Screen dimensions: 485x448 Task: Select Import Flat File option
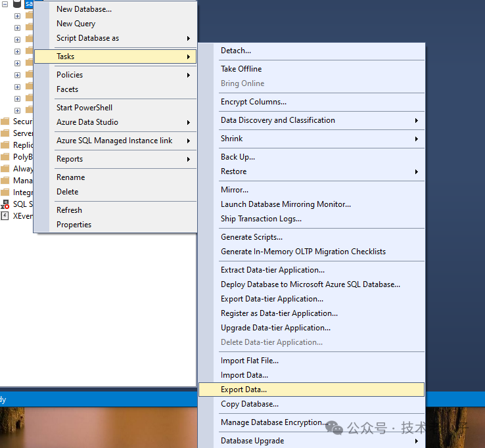[250, 361]
